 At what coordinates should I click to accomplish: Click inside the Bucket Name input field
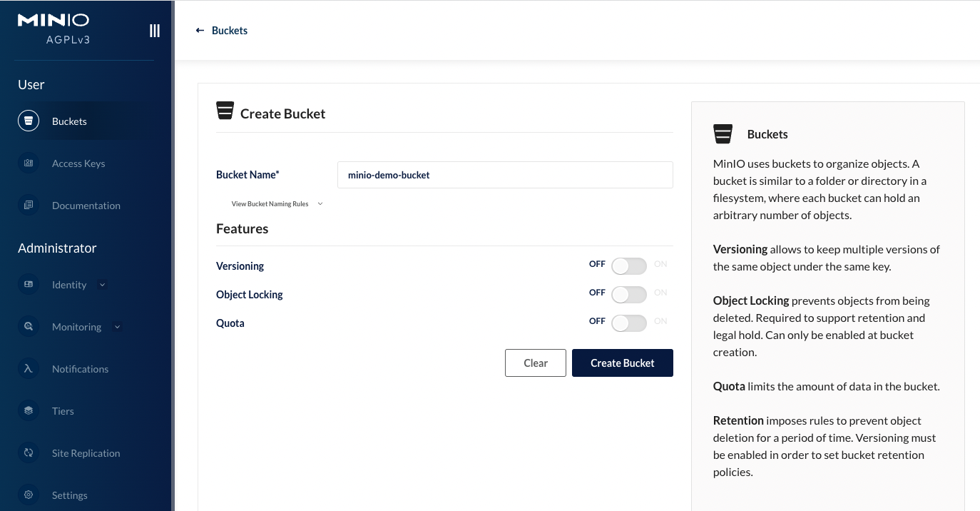tap(505, 175)
